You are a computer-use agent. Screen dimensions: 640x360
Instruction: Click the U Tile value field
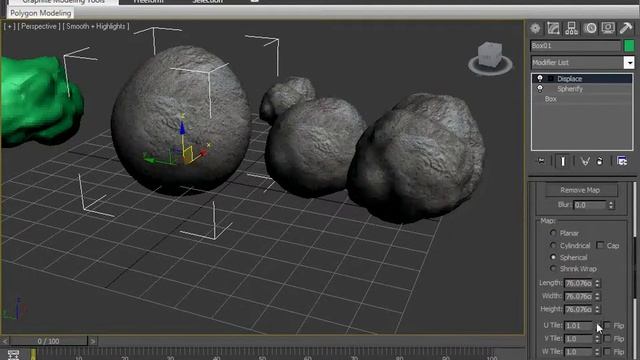coord(579,326)
